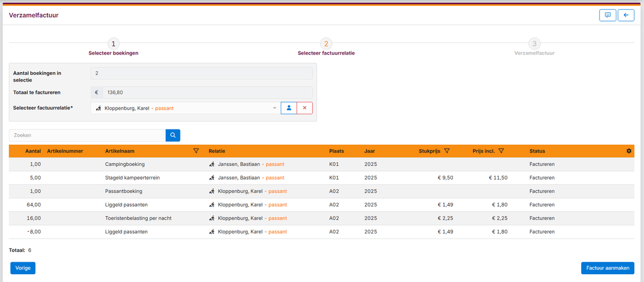Click Kloppenburg, Karel in Passantboeking row
The image size is (644, 282).
pyautogui.click(x=241, y=191)
